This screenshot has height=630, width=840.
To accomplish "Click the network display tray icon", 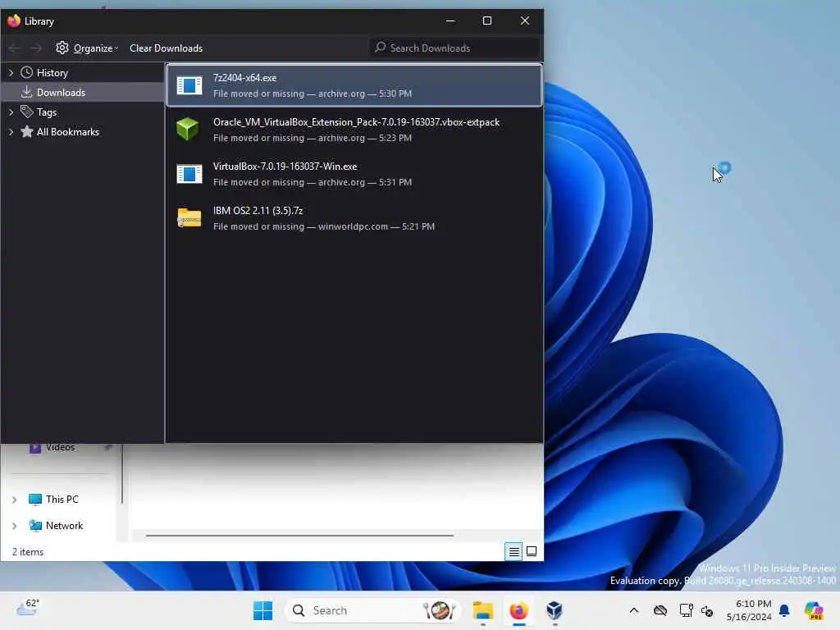I will coord(685,610).
